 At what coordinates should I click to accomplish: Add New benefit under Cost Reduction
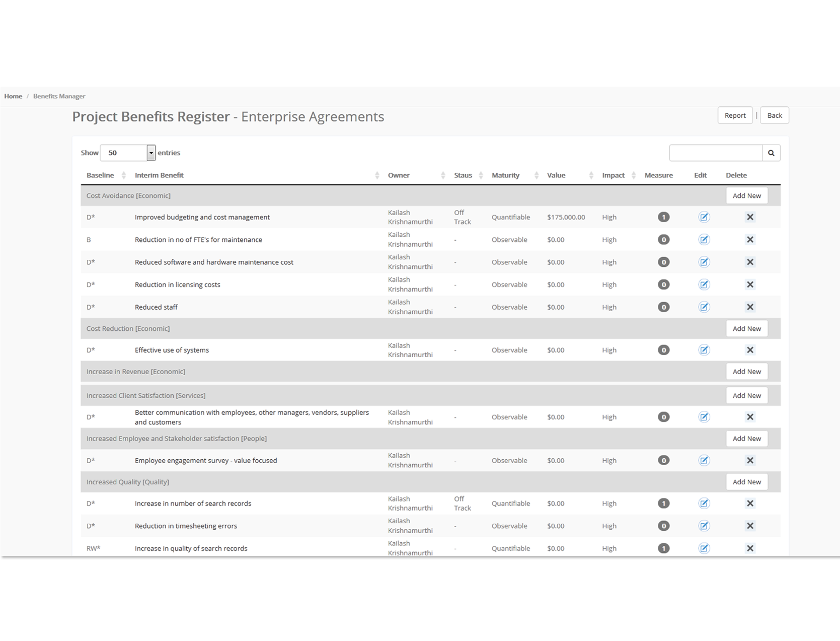point(746,329)
